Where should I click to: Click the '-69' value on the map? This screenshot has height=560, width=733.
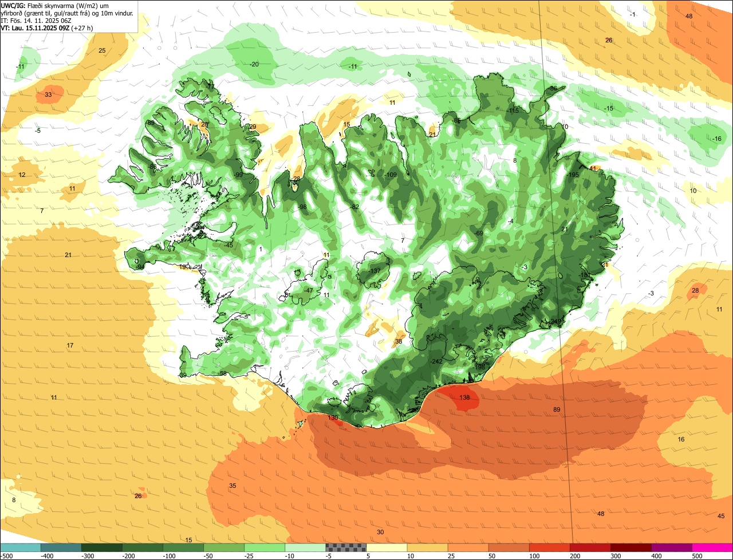pos(478,233)
